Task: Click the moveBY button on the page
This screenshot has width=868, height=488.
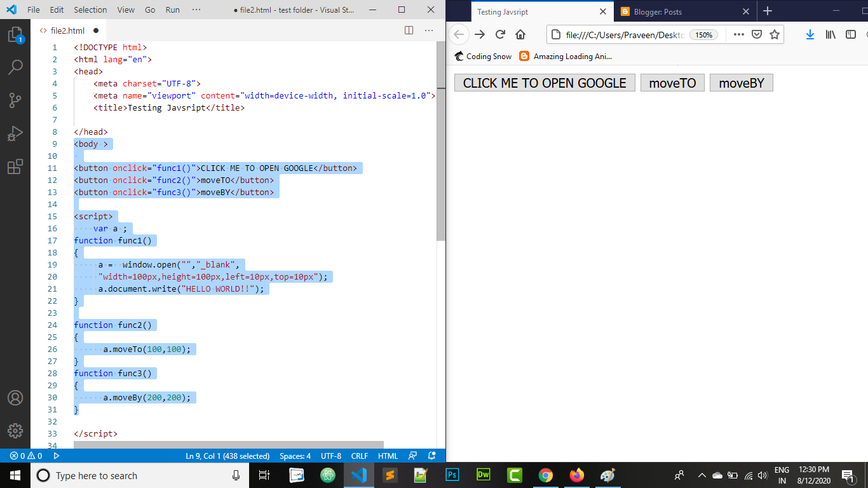Action: click(741, 82)
